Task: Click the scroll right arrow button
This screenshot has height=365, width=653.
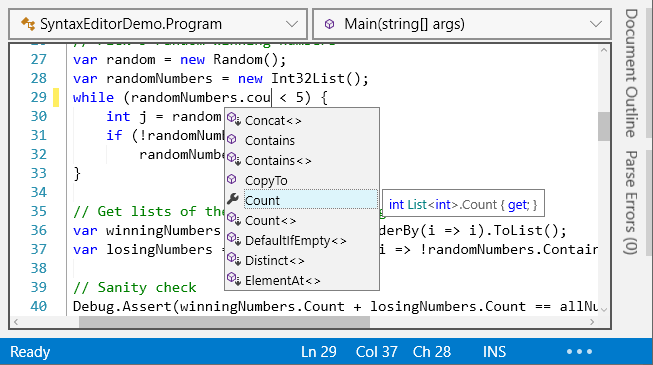Action: click(x=592, y=322)
